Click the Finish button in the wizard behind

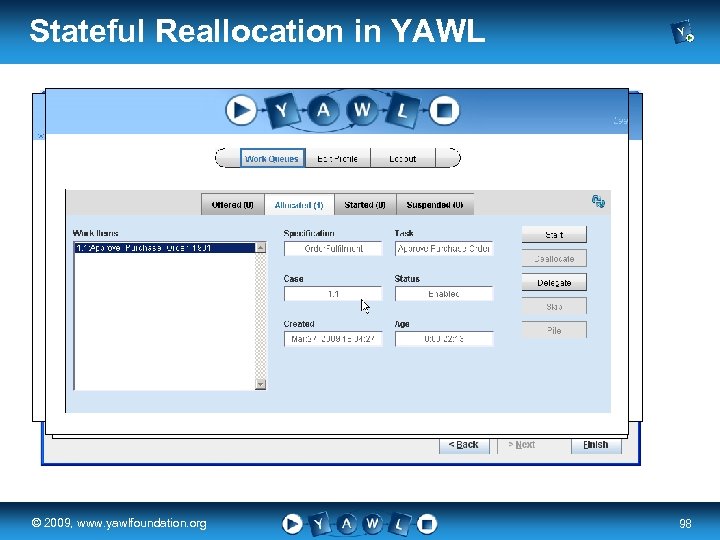[x=596, y=445]
